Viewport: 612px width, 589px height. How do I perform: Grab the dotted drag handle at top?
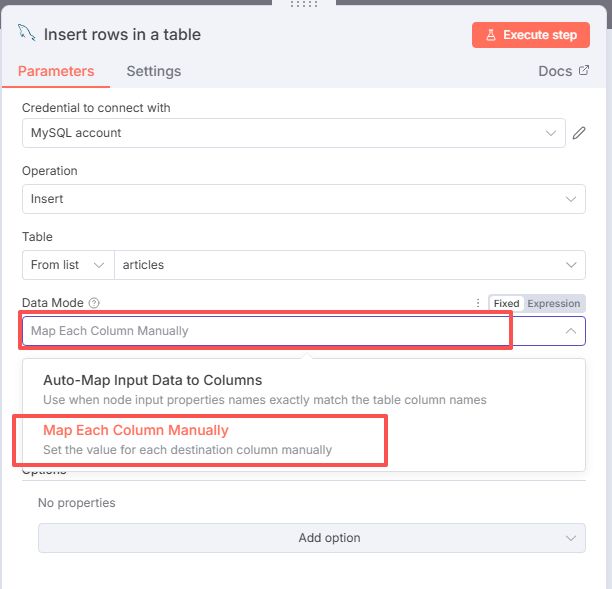tap(304, 4)
